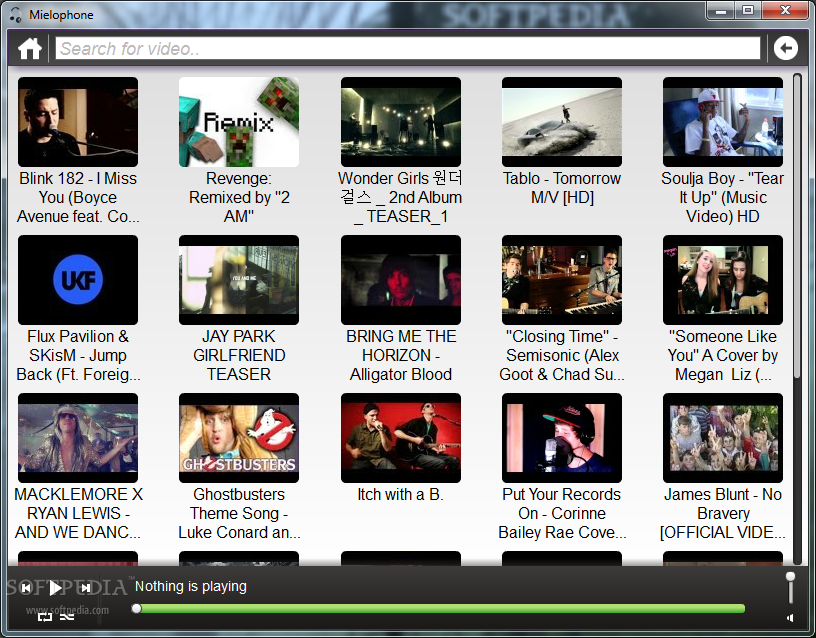
Task: Click title 'BRING ME THE HORIZON - Alligator Blood'
Action: tap(401, 355)
